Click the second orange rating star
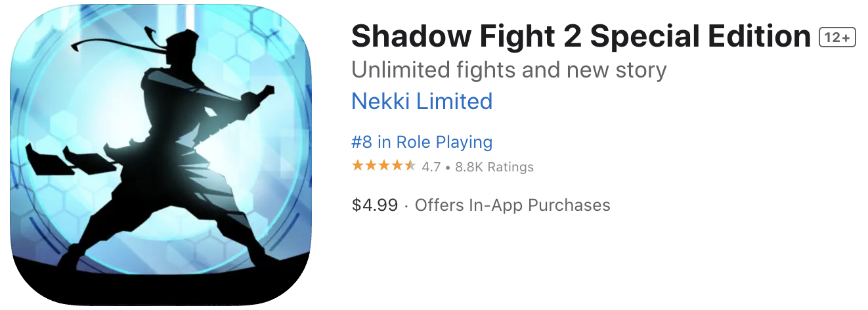The width and height of the screenshot is (868, 310). pos(370,166)
